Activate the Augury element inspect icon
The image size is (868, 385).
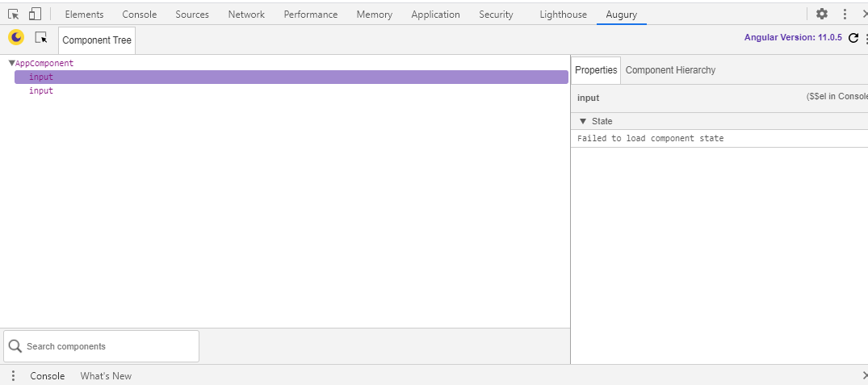41,38
